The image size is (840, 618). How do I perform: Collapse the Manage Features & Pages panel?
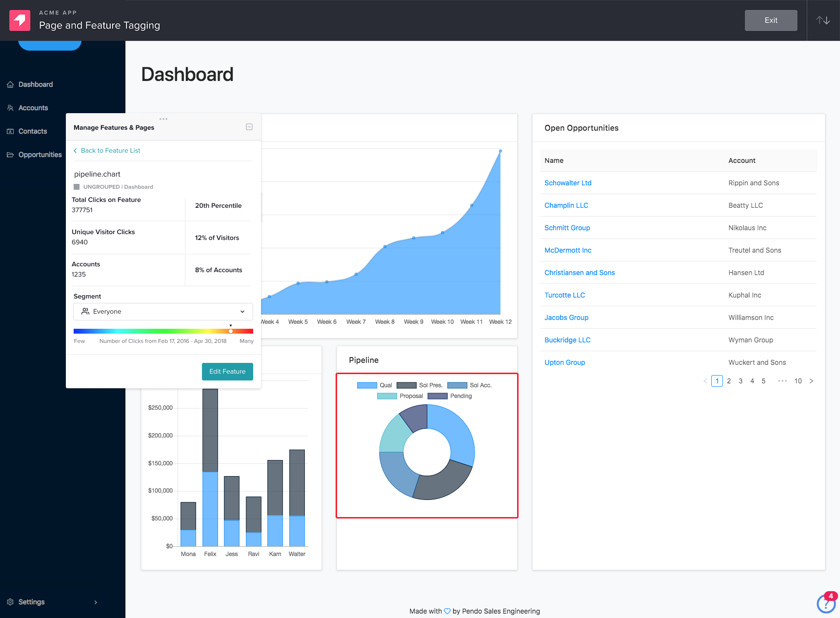click(x=249, y=127)
